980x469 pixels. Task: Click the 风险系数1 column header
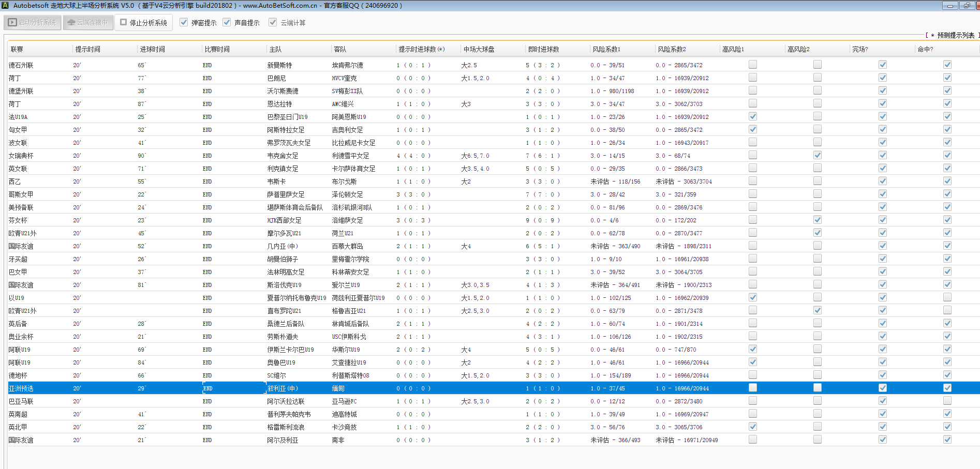click(606, 49)
